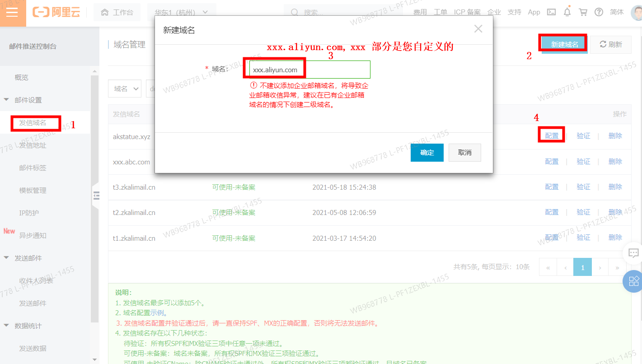Open App in the top bar
This screenshot has height=364, width=642.
534,12
